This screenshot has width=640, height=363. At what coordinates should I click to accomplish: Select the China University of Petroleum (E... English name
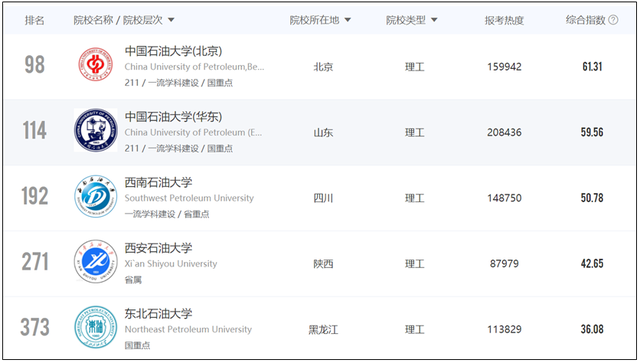tap(193, 132)
